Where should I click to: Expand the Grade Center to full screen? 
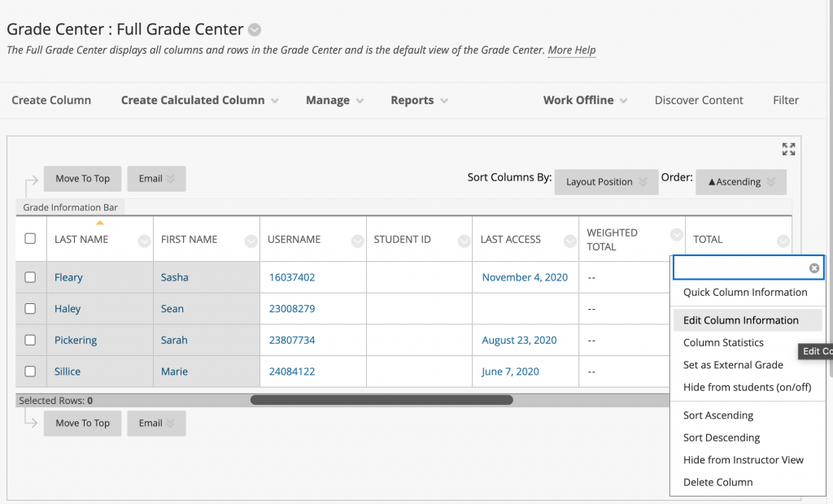[x=787, y=149]
